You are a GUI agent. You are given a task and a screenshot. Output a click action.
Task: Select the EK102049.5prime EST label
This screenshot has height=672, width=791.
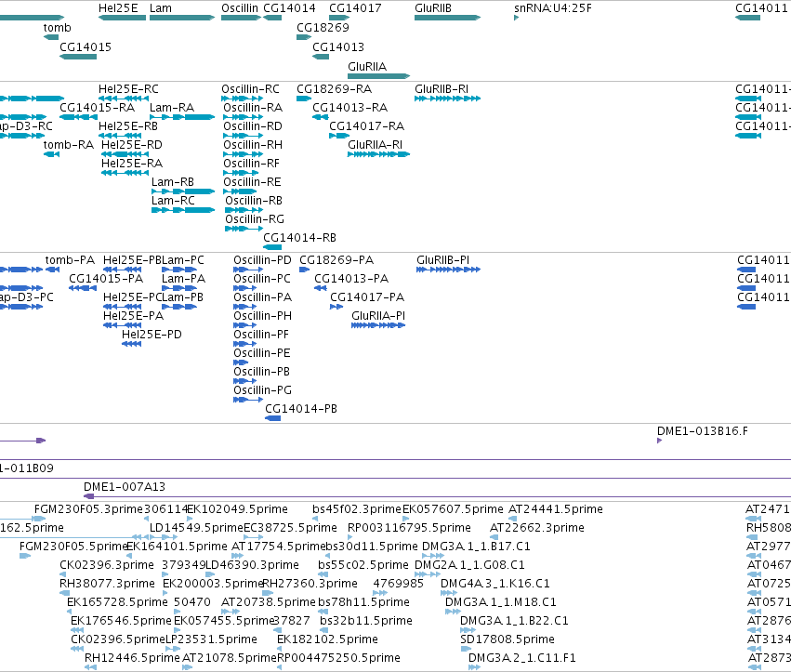(x=238, y=509)
